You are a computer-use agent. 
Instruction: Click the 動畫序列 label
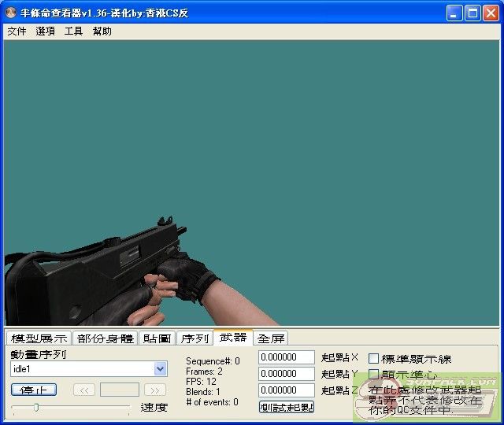(x=39, y=354)
